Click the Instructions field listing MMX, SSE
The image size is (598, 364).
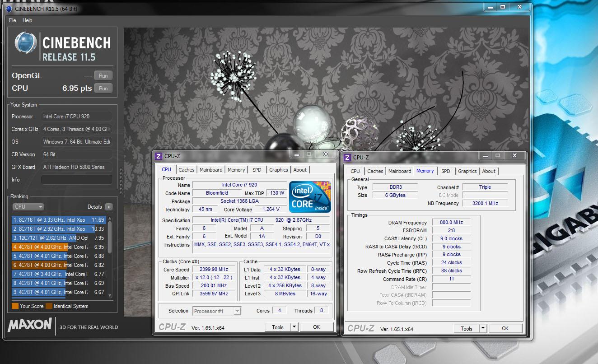click(x=262, y=247)
